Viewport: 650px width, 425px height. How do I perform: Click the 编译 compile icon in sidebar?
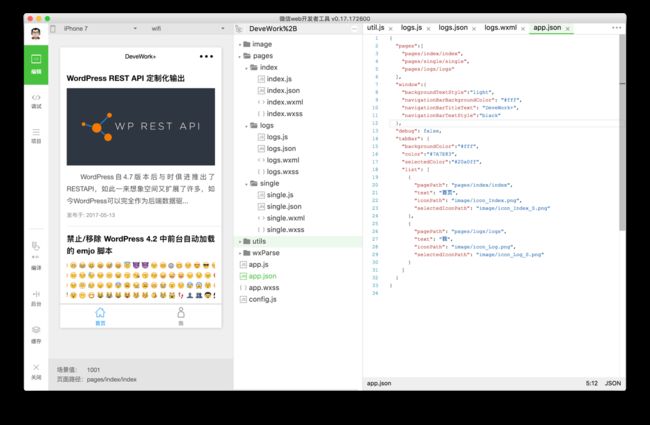click(36, 256)
